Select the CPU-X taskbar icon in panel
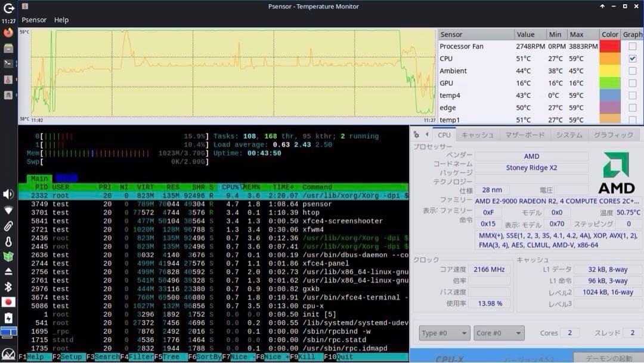The image size is (644, 363). [x=8, y=95]
